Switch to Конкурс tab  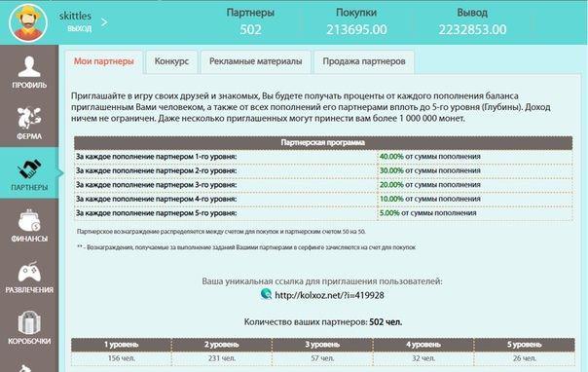171,61
